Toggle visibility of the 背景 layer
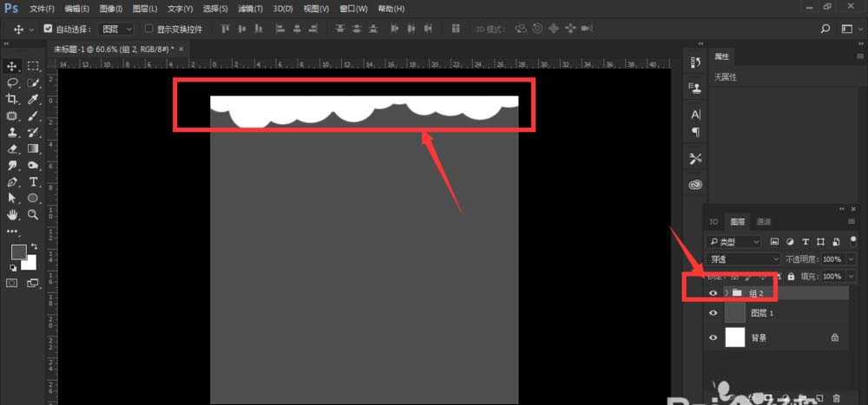868x405 pixels. [713, 337]
